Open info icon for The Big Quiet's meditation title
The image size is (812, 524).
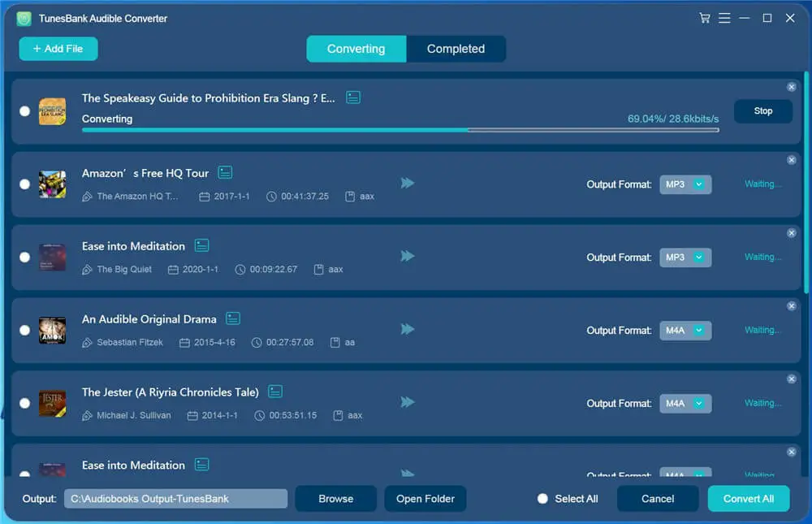tap(202, 245)
